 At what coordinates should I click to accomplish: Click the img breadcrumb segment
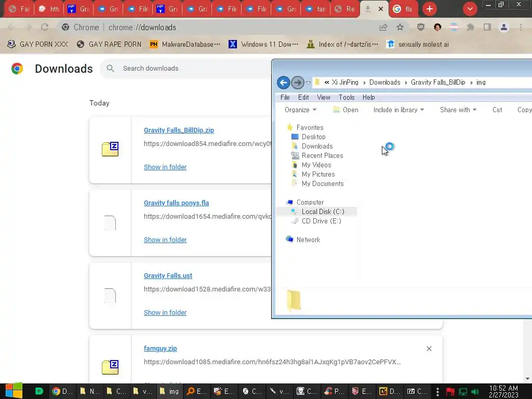(481, 83)
